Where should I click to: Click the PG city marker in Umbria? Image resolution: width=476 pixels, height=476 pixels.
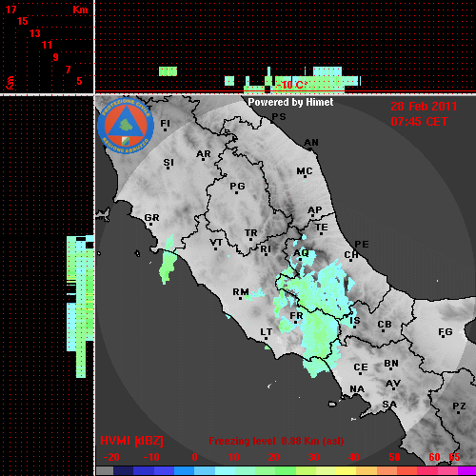click(237, 188)
